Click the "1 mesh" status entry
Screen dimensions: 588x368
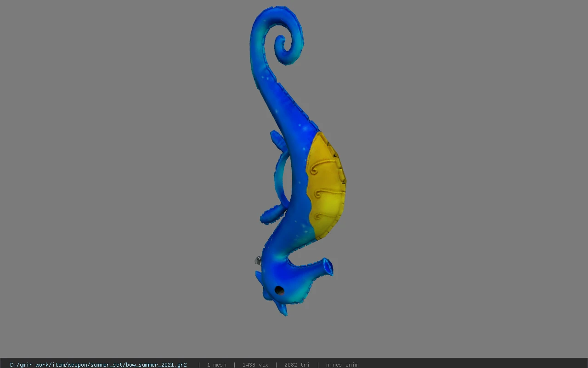tap(216, 365)
